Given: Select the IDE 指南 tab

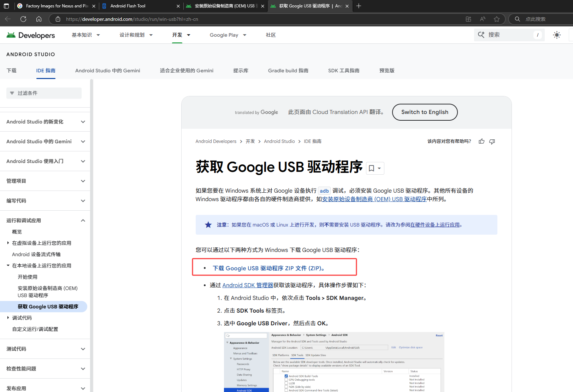Looking at the screenshot, I should click(46, 71).
